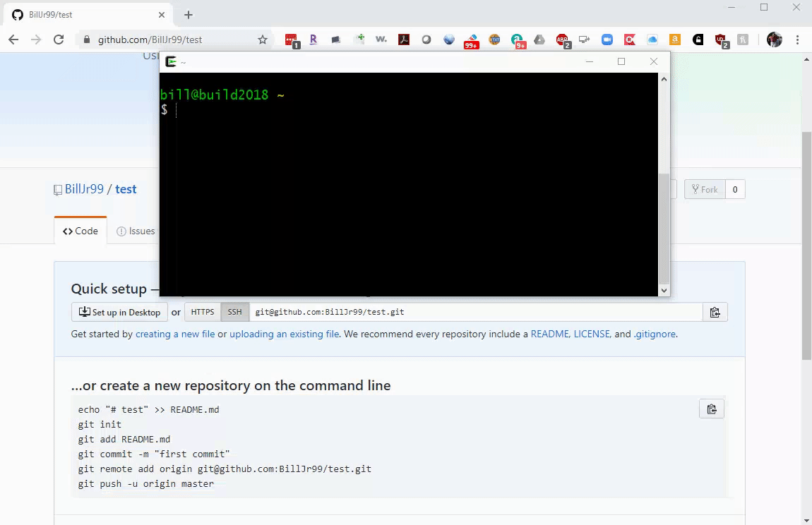Open the LICENSE suggestion link
The image size is (812, 525).
[592, 334]
